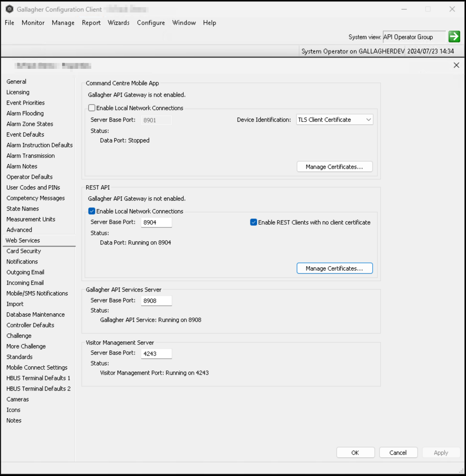
Task: Click the API Services Server Base Port field
Action: click(156, 301)
